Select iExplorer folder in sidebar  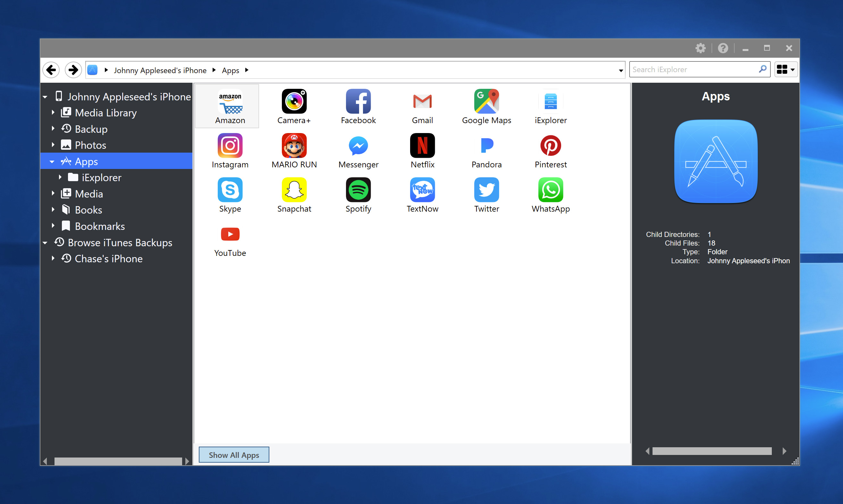coord(102,178)
